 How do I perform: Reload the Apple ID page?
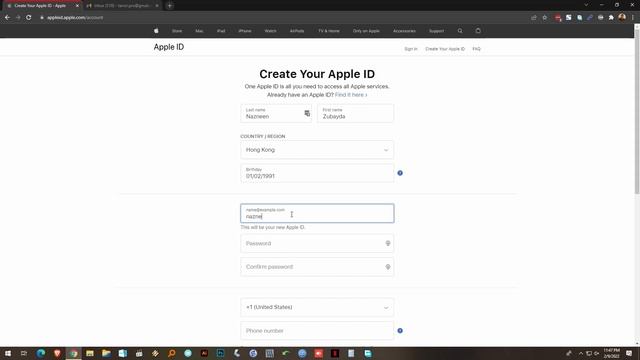point(29,18)
